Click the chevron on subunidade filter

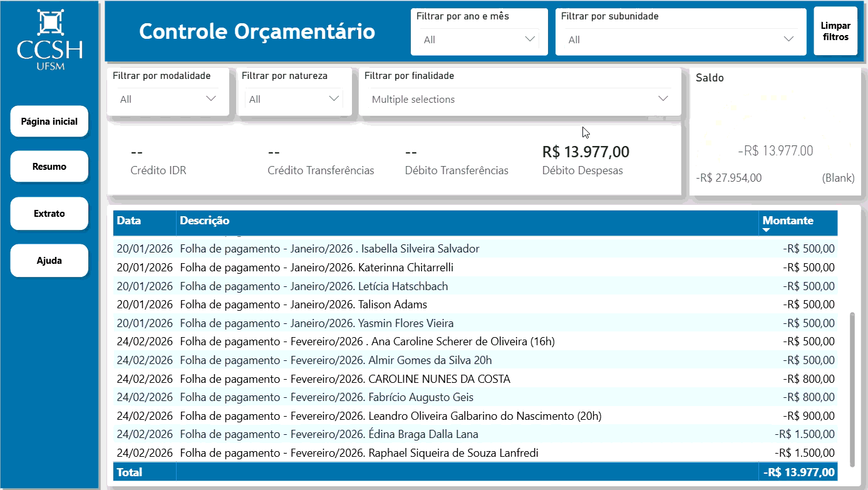pos(788,39)
